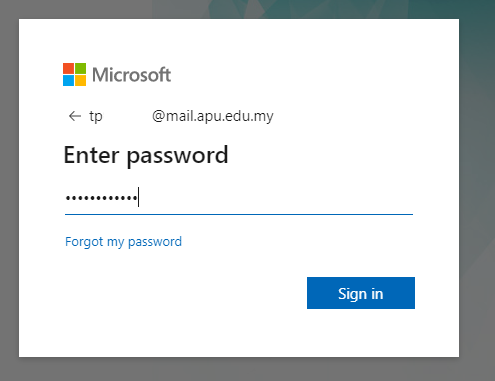Viewport: 495px width, 381px height.
Task: Click the back arrow beside the email
Action: pyautogui.click(x=75, y=116)
